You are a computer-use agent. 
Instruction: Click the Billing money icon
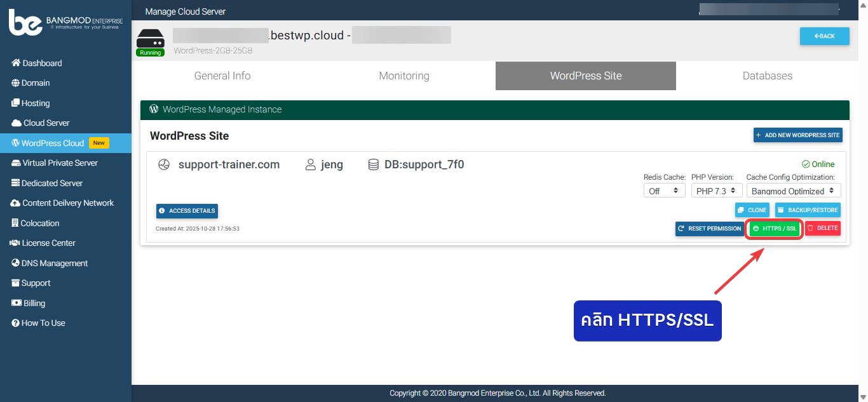pos(17,303)
